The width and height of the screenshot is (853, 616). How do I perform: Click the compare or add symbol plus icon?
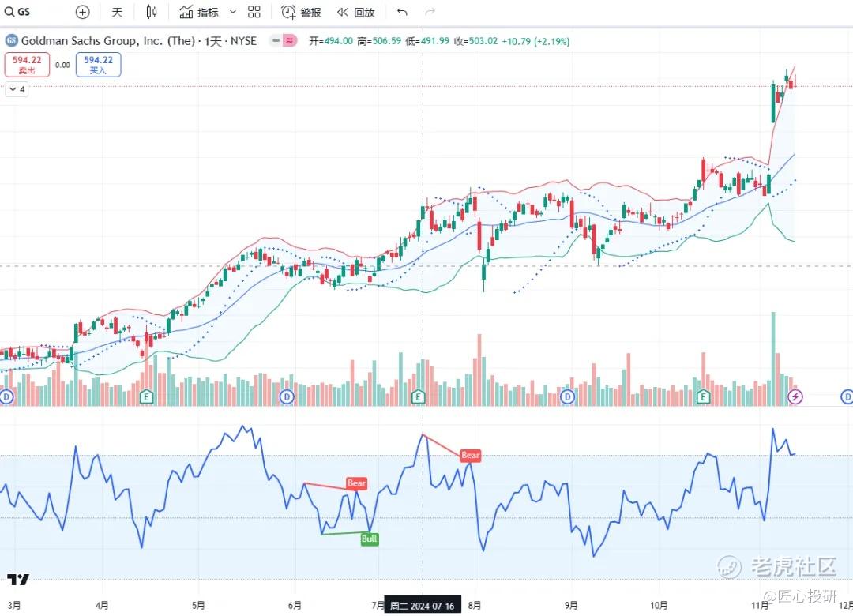(x=83, y=12)
